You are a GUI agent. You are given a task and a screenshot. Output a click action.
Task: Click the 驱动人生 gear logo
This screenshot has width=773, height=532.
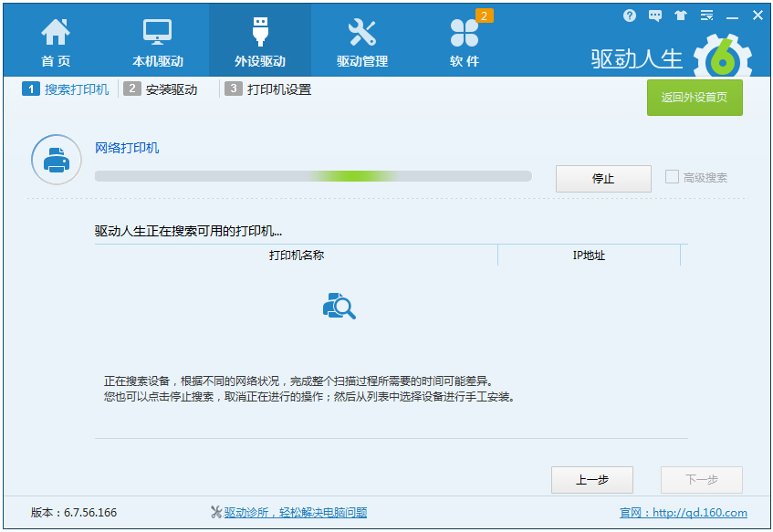[x=722, y=57]
